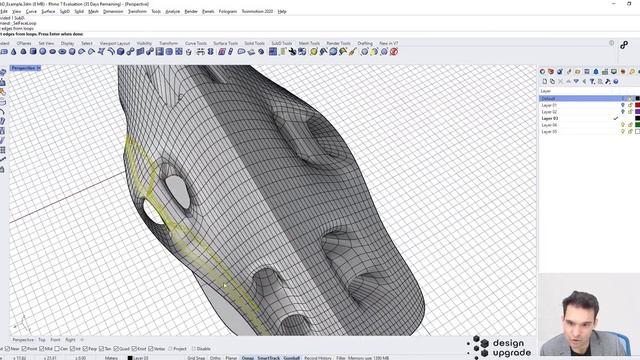Toggle Ortho mode in status bar
This screenshot has width=640, height=360.
click(215, 358)
